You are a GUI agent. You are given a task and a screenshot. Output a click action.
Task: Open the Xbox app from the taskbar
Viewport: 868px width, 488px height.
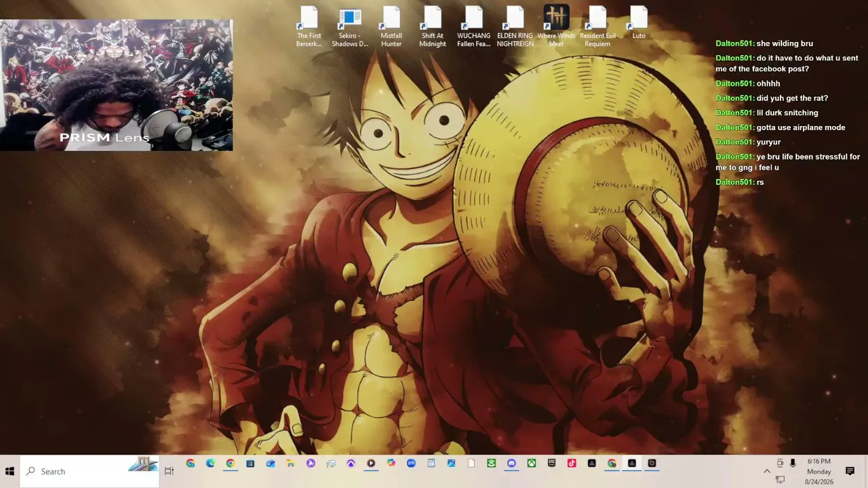click(x=532, y=464)
